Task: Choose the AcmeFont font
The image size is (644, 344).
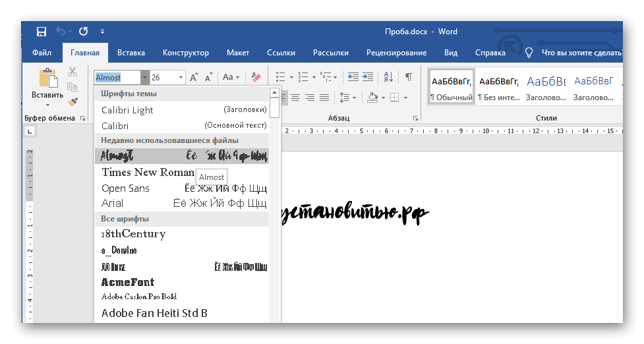Action: 182,282
